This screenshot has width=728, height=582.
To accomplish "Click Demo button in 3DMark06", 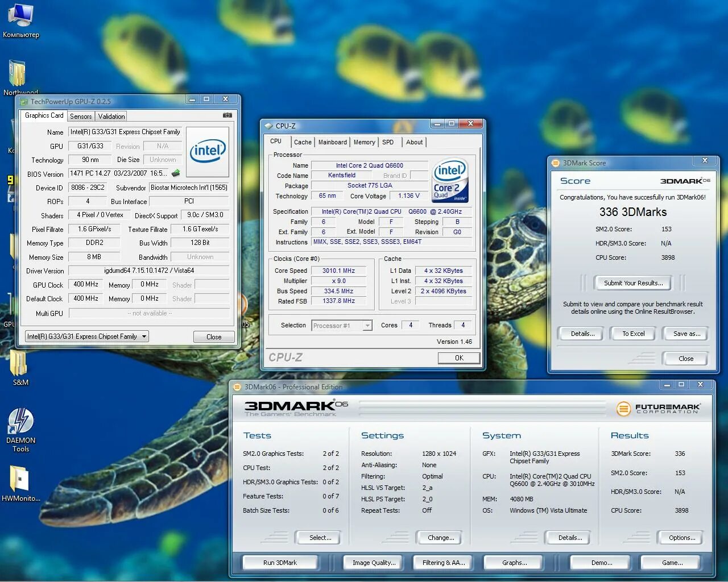I will coord(602,563).
